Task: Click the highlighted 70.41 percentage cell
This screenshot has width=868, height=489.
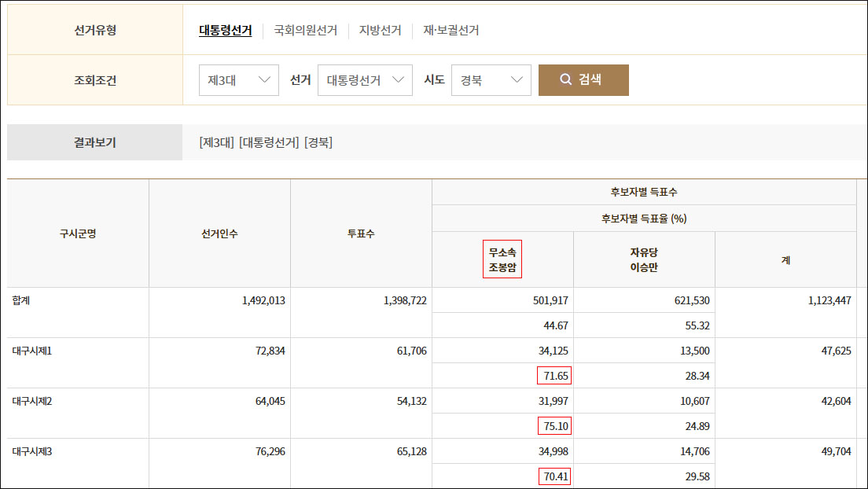Action: (x=556, y=476)
